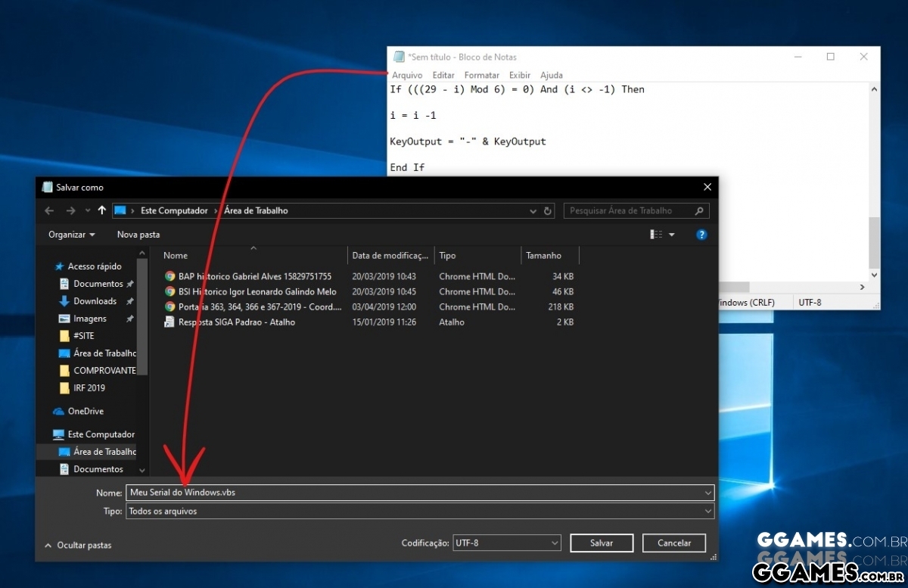Click the up arrow to go to parent folder
The height and width of the screenshot is (588, 908).
[x=102, y=210]
